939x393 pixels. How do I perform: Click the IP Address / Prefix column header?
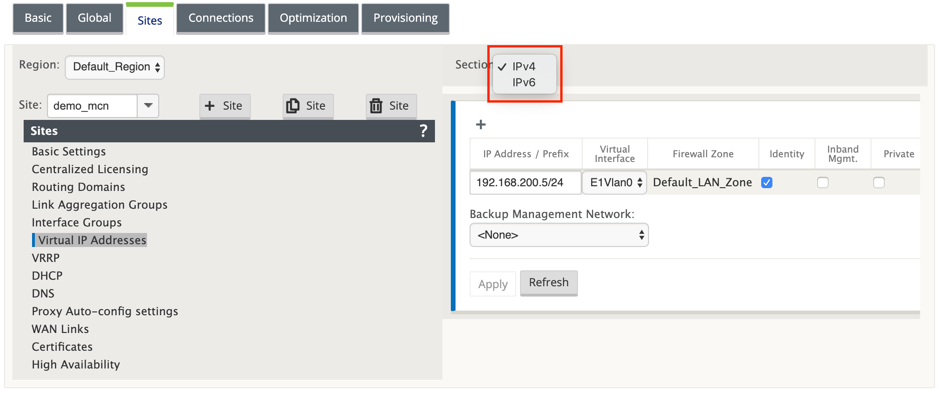526,154
